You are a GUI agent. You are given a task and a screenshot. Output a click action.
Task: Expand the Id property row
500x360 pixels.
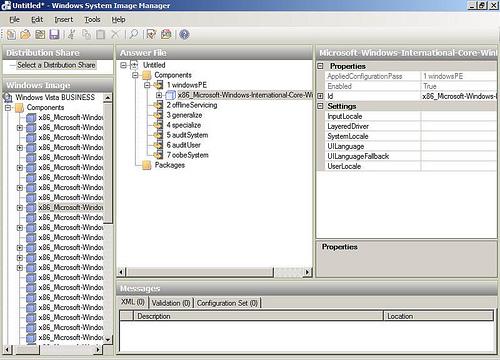click(320, 96)
